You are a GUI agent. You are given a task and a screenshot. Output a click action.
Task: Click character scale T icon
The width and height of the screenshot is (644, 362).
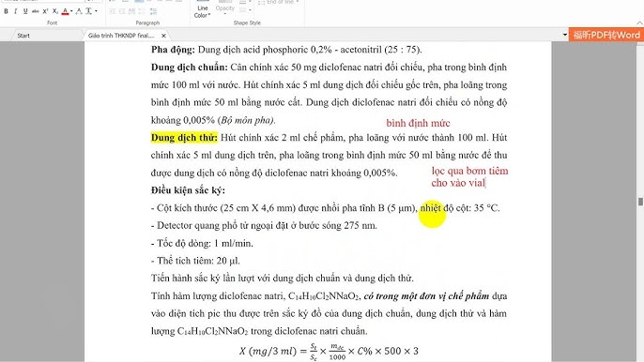click(x=88, y=11)
